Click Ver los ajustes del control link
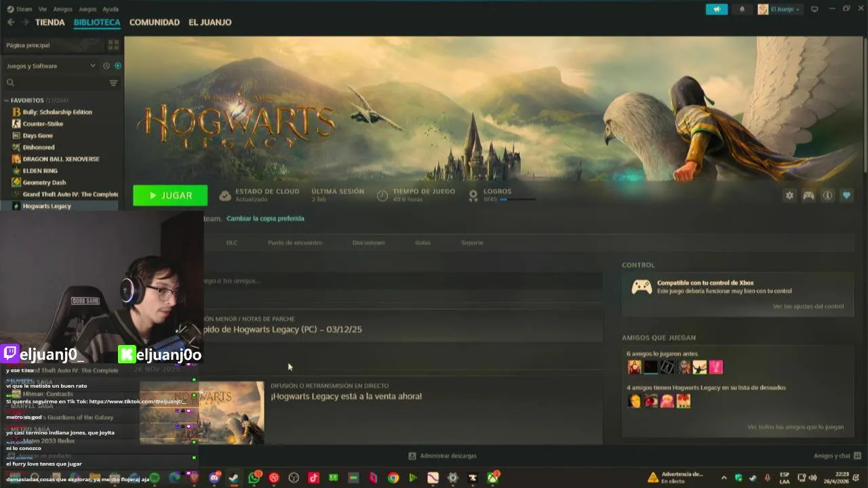The image size is (868, 488). pyautogui.click(x=808, y=306)
